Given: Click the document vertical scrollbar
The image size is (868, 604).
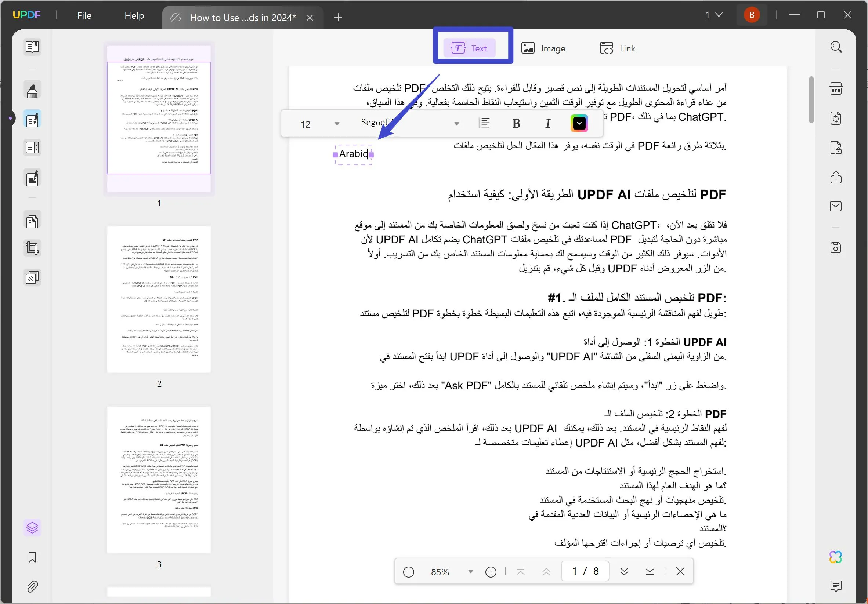Looking at the screenshot, I should pos(811,100).
